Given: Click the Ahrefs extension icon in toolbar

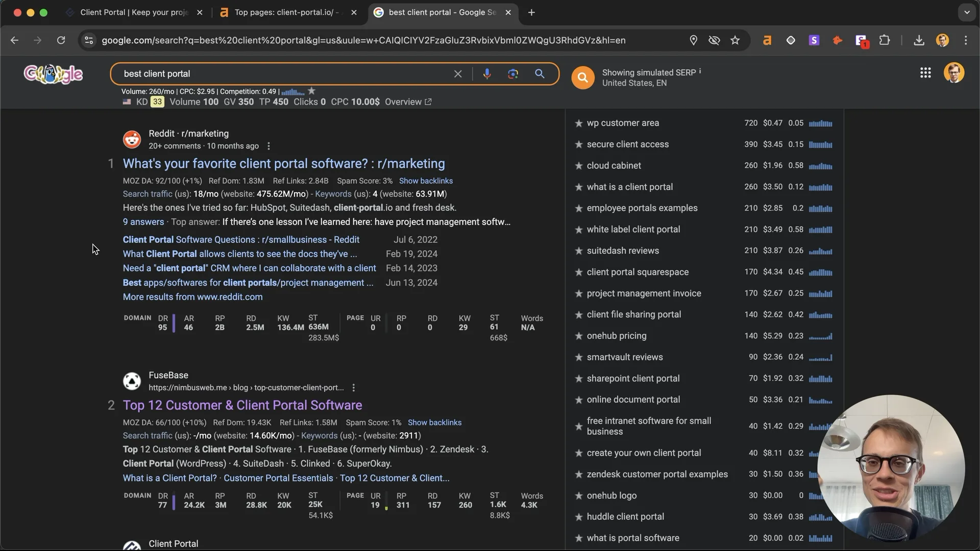Looking at the screenshot, I should point(767,40).
